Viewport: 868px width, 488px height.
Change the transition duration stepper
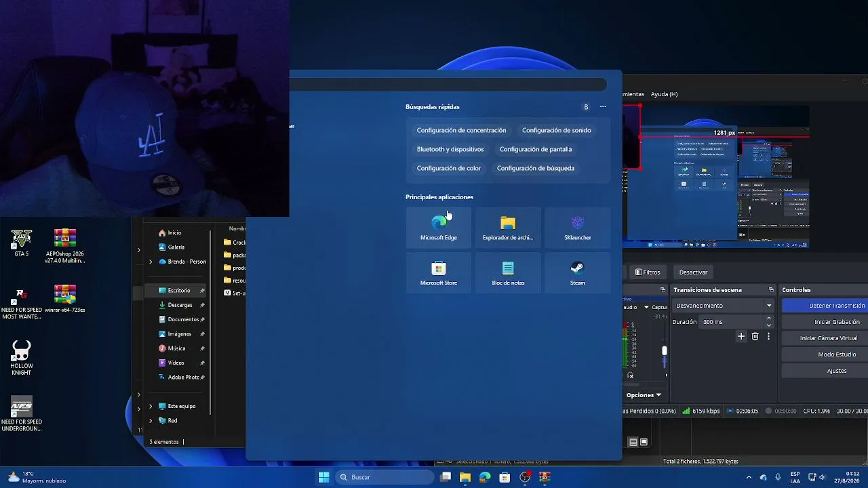point(768,322)
